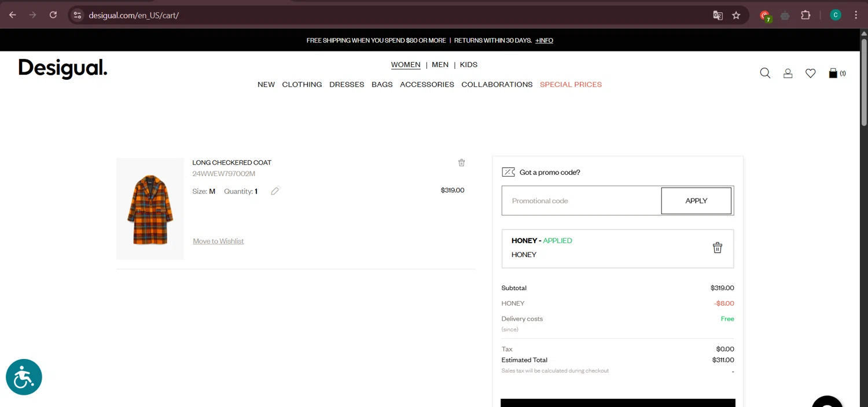868x407 pixels.
Task: Open the accessibility widget icon
Action: point(24,377)
